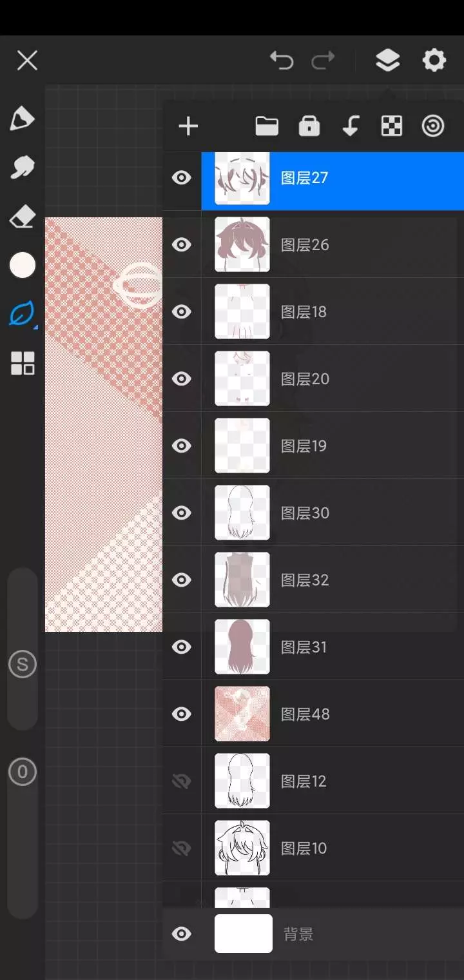The width and height of the screenshot is (464, 980).
Task: Hide layer 图层26
Action: [182, 244]
